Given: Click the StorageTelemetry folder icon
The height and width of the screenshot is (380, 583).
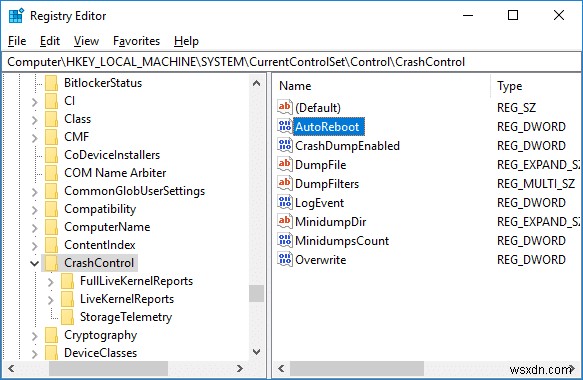Looking at the screenshot, I should click(67, 317).
